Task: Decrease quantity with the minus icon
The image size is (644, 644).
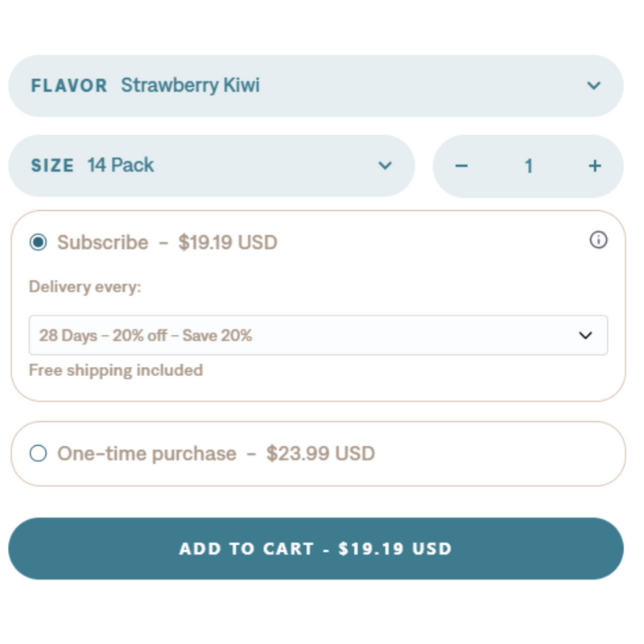Action: (x=461, y=166)
